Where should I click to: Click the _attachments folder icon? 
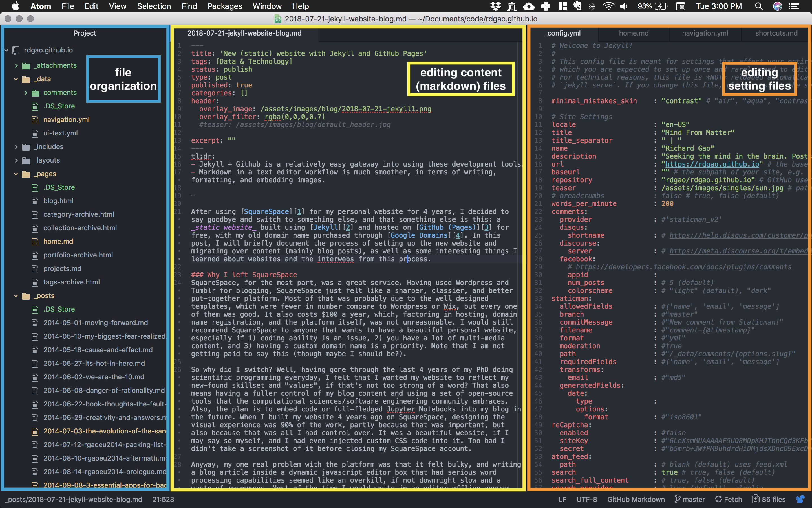tap(26, 65)
